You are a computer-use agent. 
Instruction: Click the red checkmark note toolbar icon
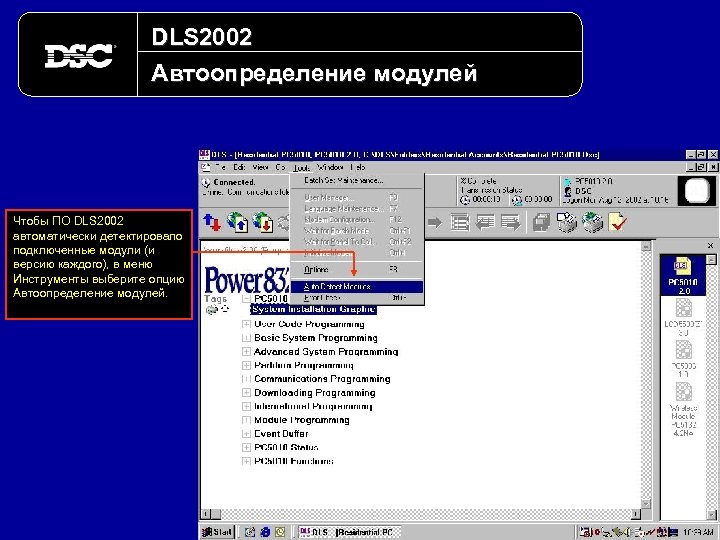coord(618,222)
